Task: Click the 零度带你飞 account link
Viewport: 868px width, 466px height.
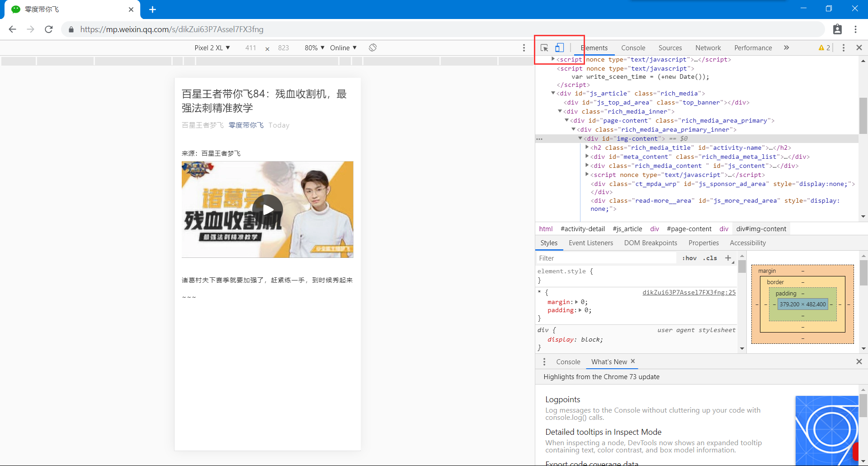Action: point(246,125)
